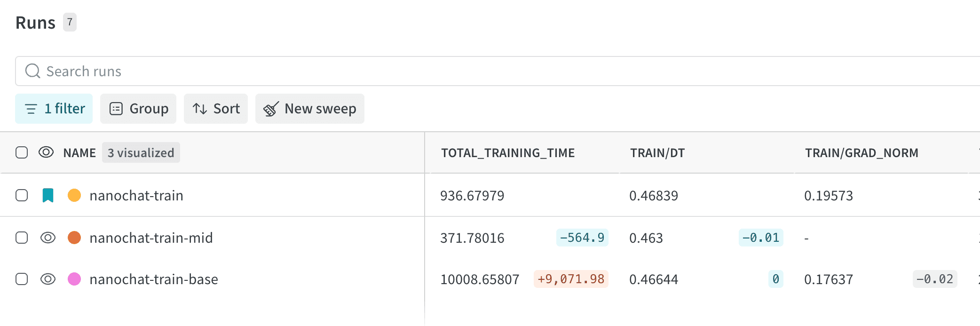Viewport: 980px width, 326px height.
Task: Click the -564.9 difference badge
Action: click(x=582, y=238)
